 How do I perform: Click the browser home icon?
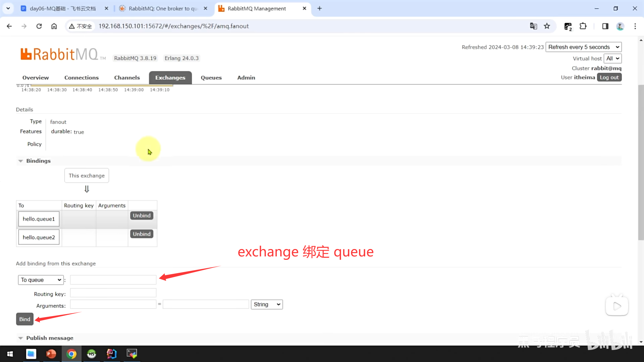click(x=54, y=26)
